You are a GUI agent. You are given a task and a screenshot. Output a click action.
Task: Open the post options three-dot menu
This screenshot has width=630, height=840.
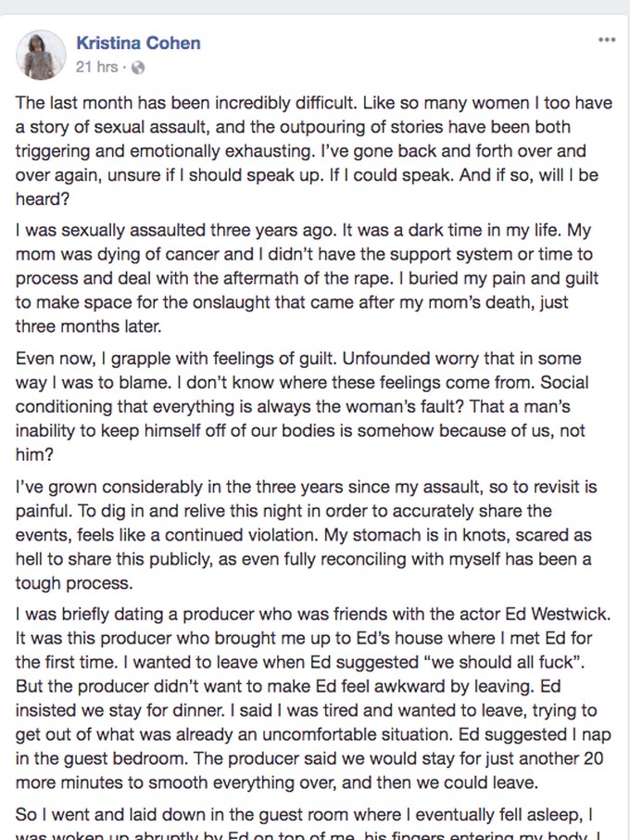click(x=606, y=40)
